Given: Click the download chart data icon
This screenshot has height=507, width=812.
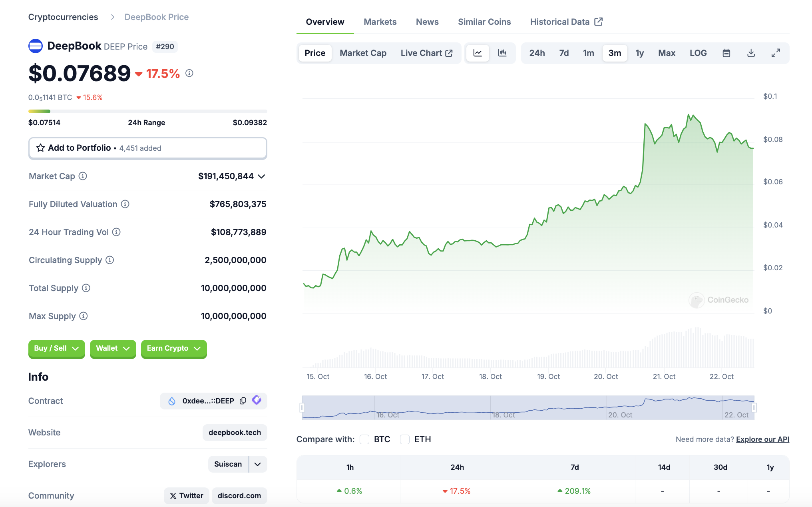Looking at the screenshot, I should tap(751, 53).
